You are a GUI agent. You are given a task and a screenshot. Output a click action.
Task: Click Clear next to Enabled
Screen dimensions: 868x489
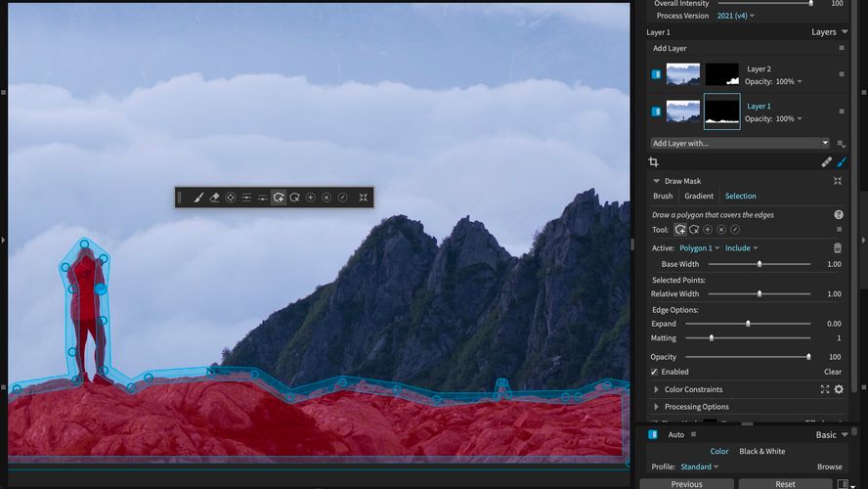tap(833, 372)
